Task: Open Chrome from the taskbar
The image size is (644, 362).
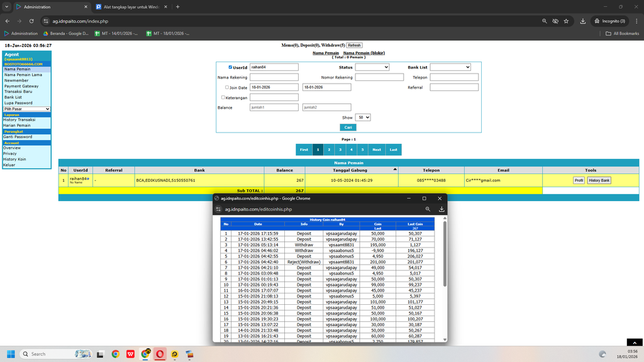Action: [x=116, y=354]
